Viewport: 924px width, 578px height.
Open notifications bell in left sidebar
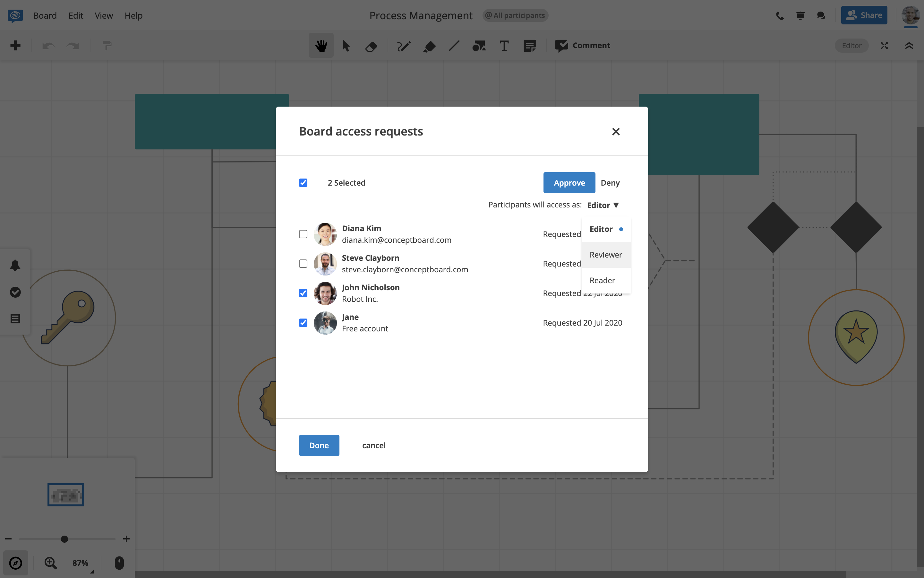[x=15, y=265]
